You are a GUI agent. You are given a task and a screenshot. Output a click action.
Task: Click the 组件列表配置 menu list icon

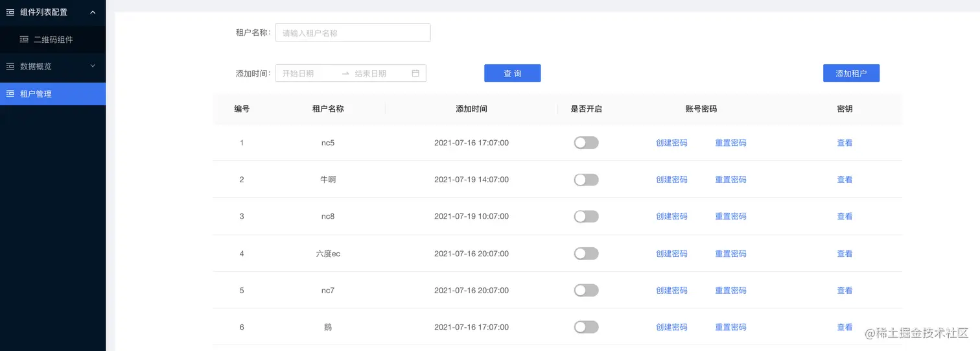[x=10, y=12]
